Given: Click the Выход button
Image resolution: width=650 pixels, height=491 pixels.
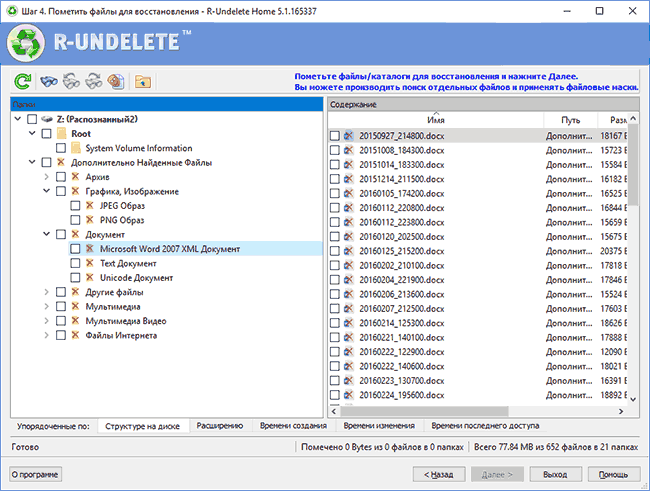Looking at the screenshot, I should (x=555, y=474).
